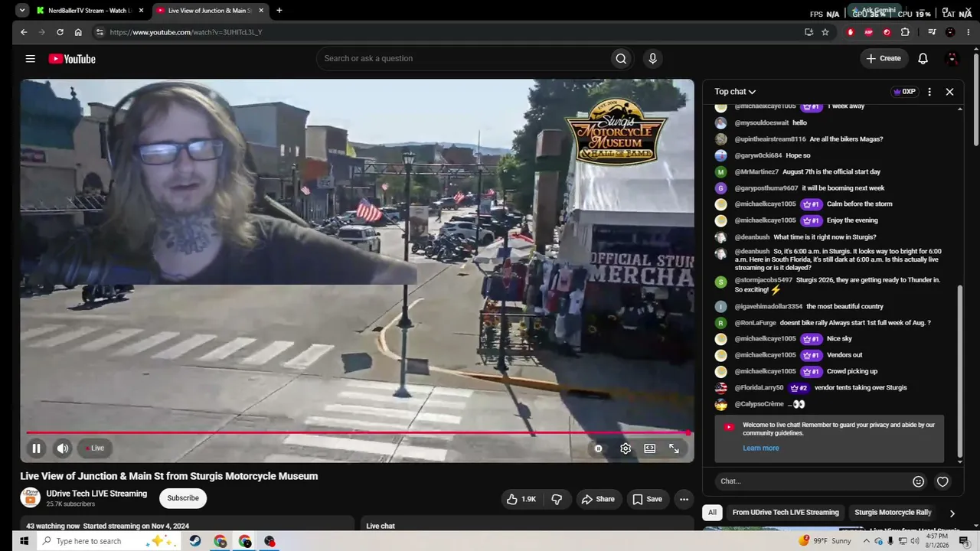Like the video with 1.9K likes

[521, 500]
